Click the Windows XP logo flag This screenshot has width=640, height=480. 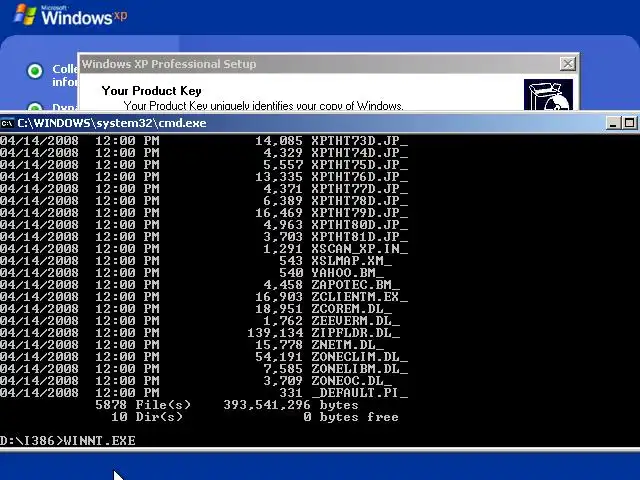tap(25, 14)
